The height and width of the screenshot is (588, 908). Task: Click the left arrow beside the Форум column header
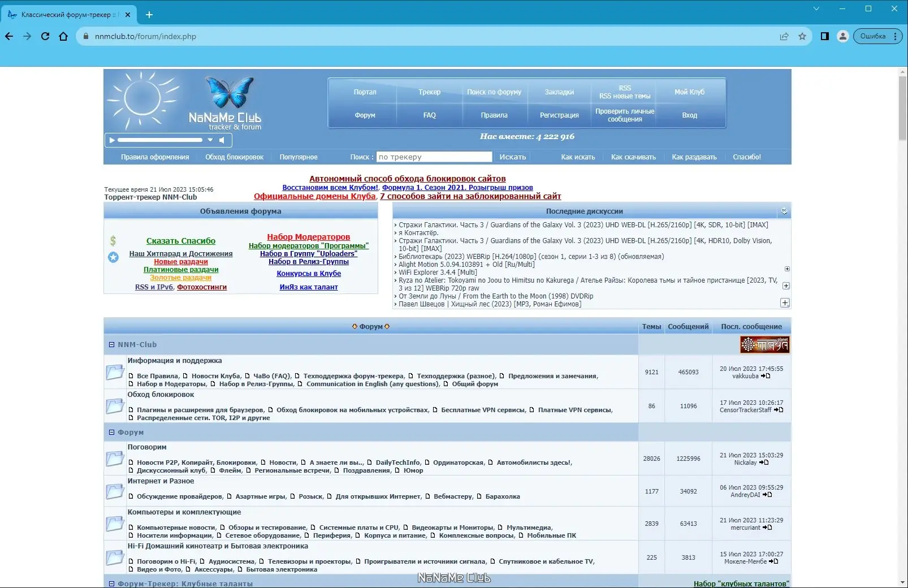(x=354, y=326)
